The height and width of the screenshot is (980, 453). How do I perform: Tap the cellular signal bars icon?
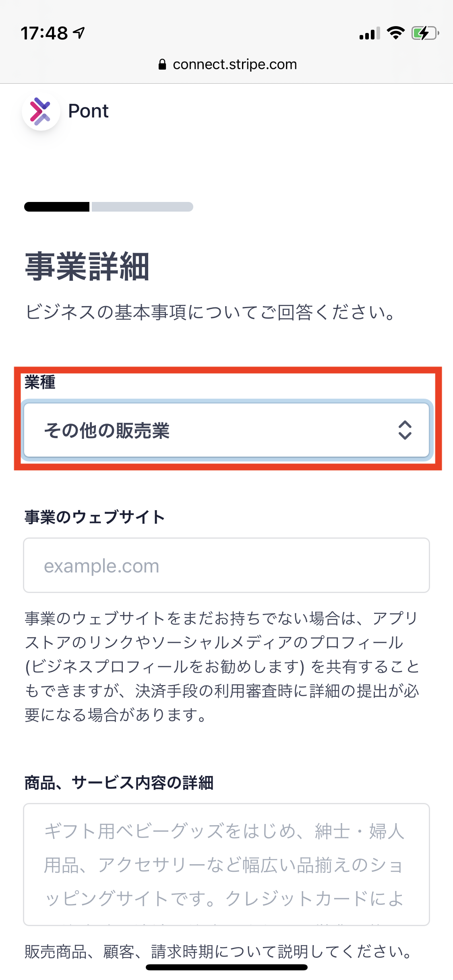pyautogui.click(x=370, y=33)
